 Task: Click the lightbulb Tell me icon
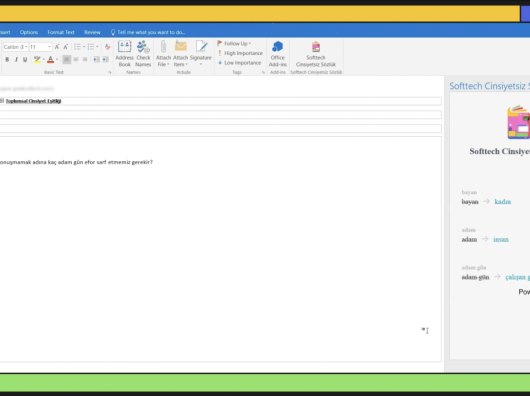(113, 32)
